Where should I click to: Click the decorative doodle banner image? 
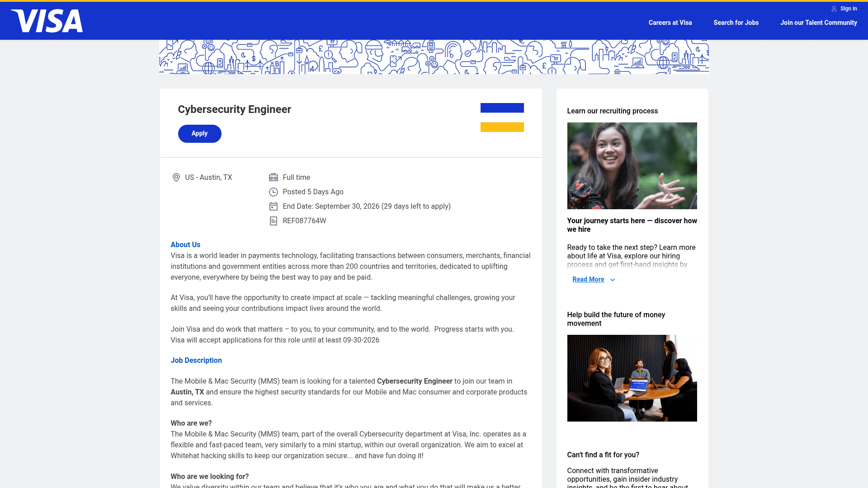[x=434, y=57]
